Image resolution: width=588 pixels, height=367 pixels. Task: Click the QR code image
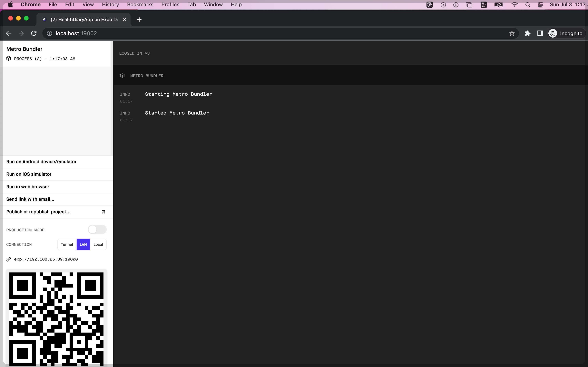(56, 318)
